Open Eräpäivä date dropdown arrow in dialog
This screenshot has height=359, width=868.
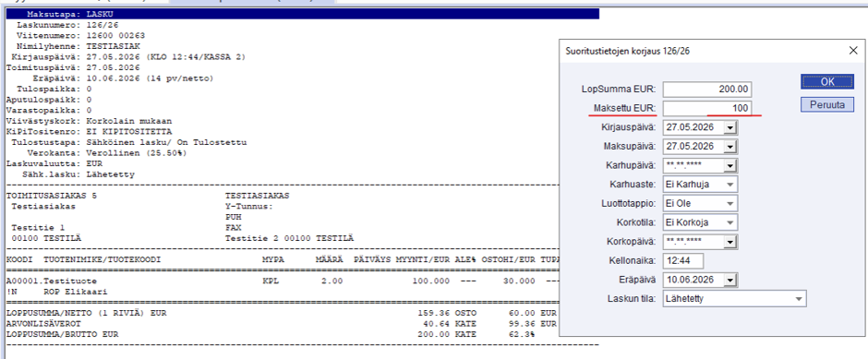coord(730,280)
